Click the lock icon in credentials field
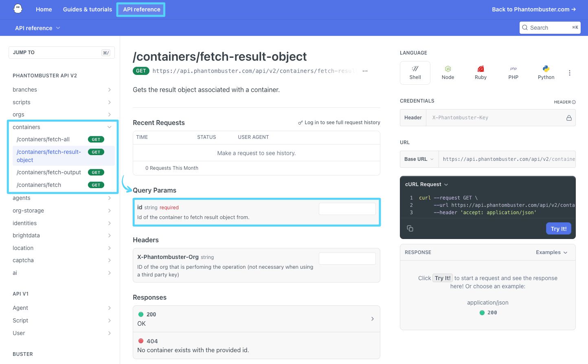The width and height of the screenshot is (588, 364). [x=569, y=118]
